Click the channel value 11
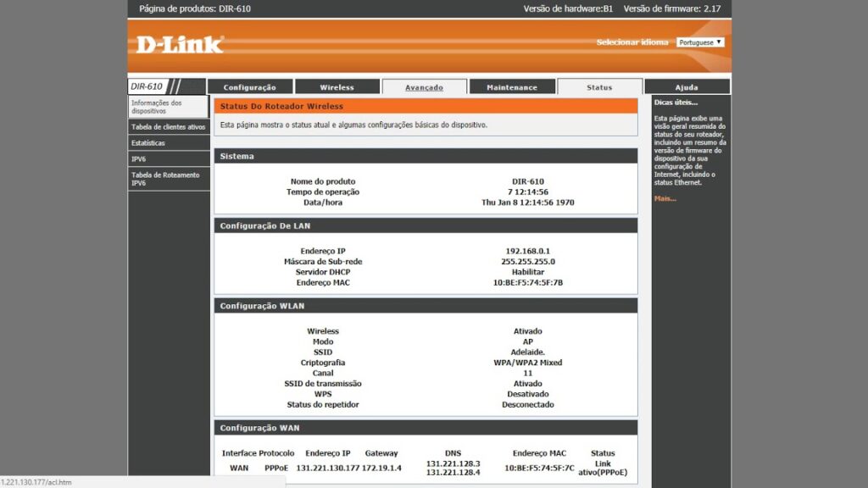This screenshot has width=868, height=488. point(527,374)
